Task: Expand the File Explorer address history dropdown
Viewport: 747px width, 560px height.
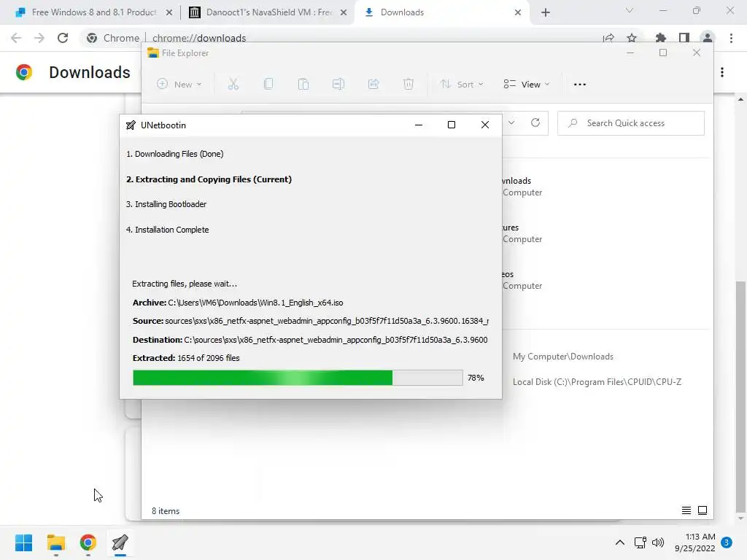Action: point(511,122)
